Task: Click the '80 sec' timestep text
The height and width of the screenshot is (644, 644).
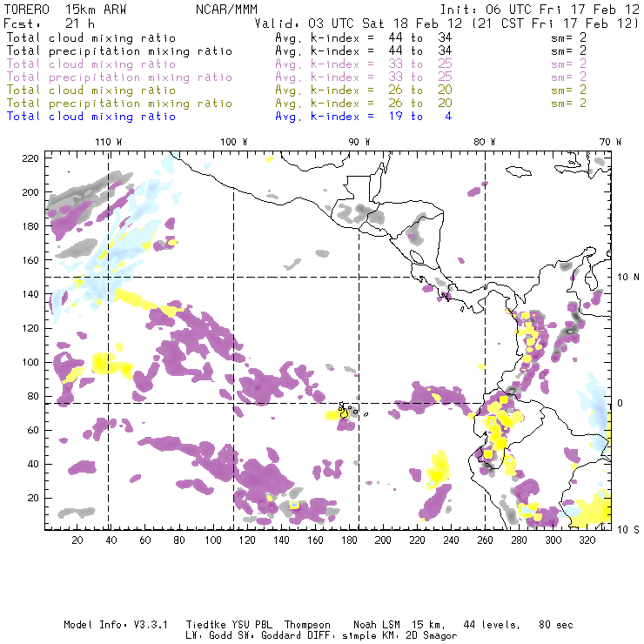Action: [x=556, y=625]
